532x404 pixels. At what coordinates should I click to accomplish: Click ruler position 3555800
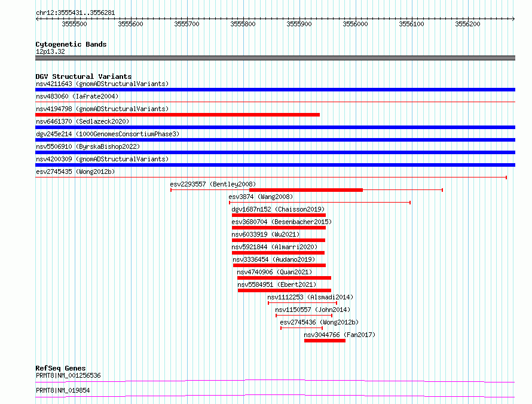click(243, 24)
